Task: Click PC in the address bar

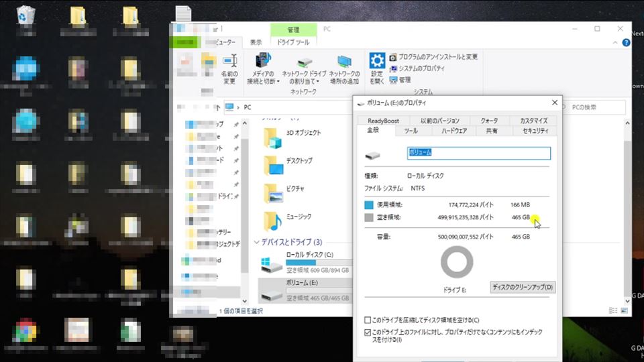Action: 248,107
